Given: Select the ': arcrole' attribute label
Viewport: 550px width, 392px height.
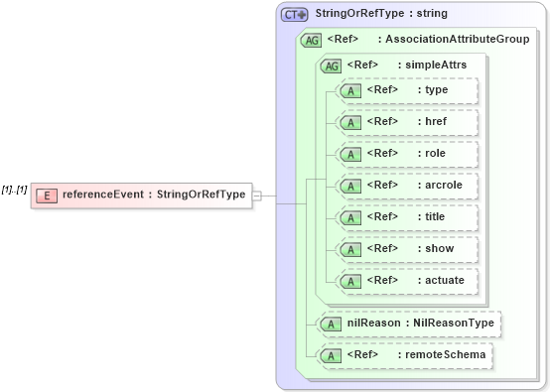Looking at the screenshot, I should [440, 185].
